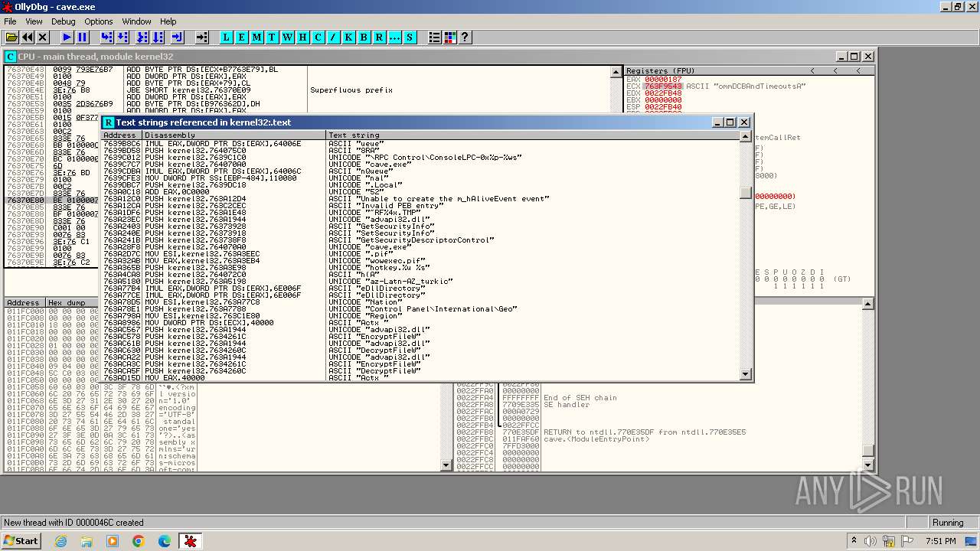This screenshot has height=551, width=980.
Task: Select the "Invalid PEB entry" string row
Action: (420, 205)
